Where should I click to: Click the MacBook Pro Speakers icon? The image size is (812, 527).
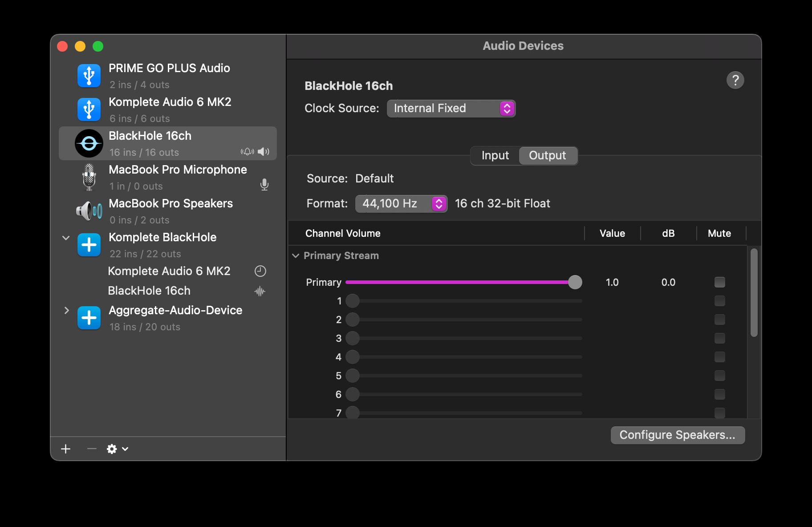tap(89, 211)
